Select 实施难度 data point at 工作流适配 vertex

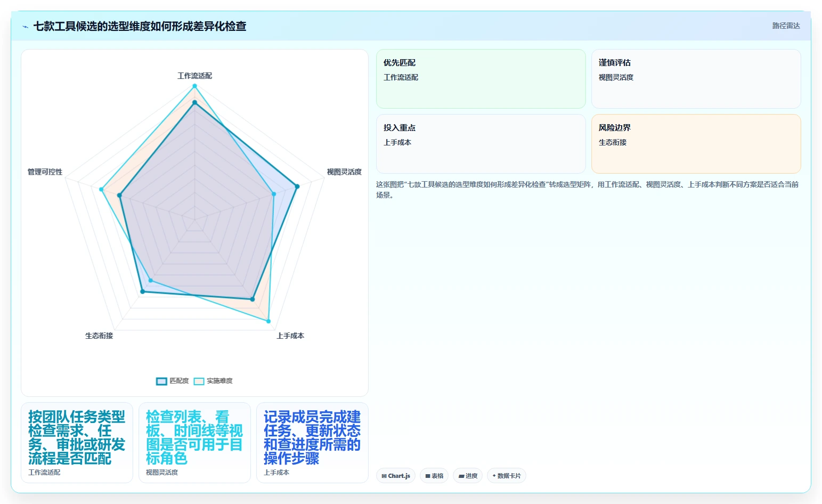coord(194,86)
